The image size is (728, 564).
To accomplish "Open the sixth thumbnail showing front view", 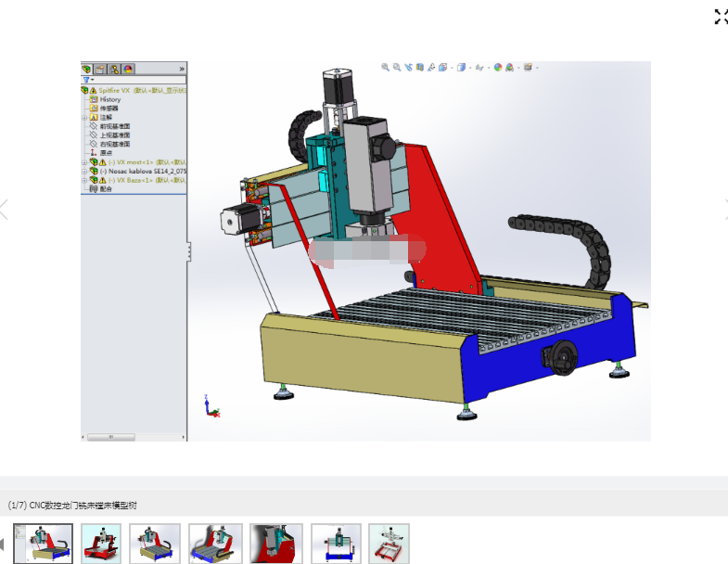I will pyautogui.click(x=336, y=544).
